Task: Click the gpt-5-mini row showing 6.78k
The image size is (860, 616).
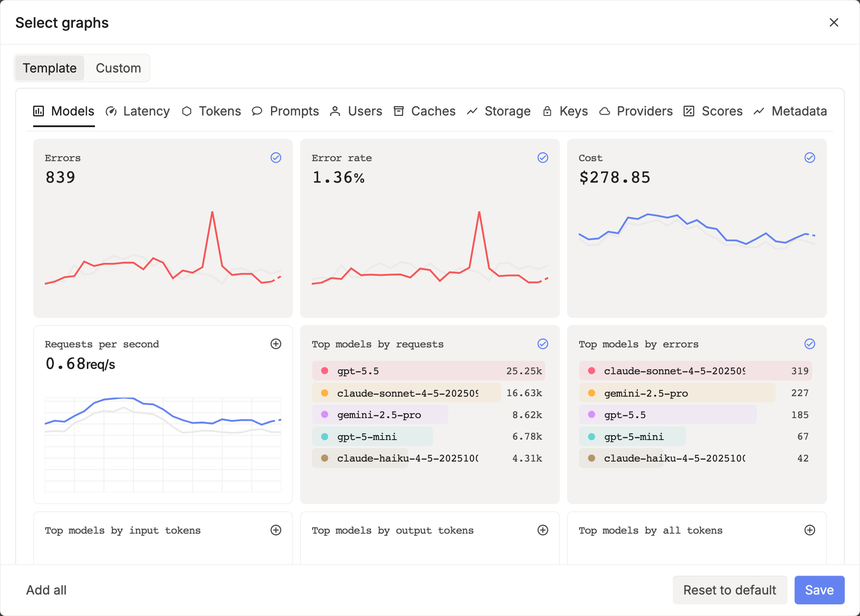Action: tap(429, 436)
